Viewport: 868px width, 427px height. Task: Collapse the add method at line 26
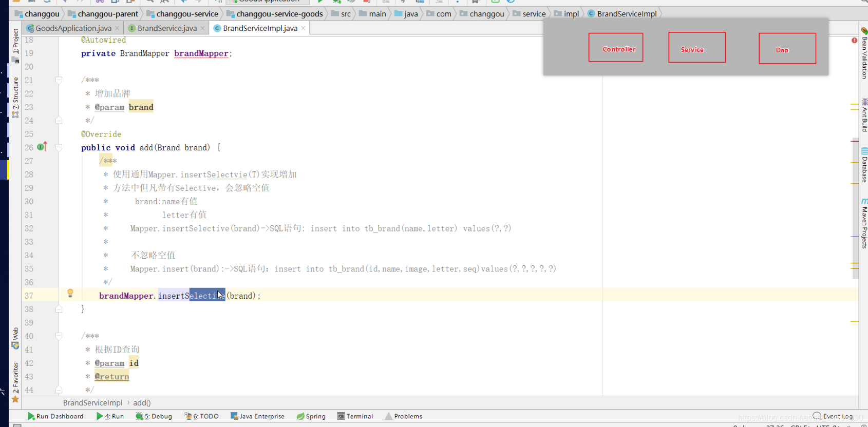[59, 147]
